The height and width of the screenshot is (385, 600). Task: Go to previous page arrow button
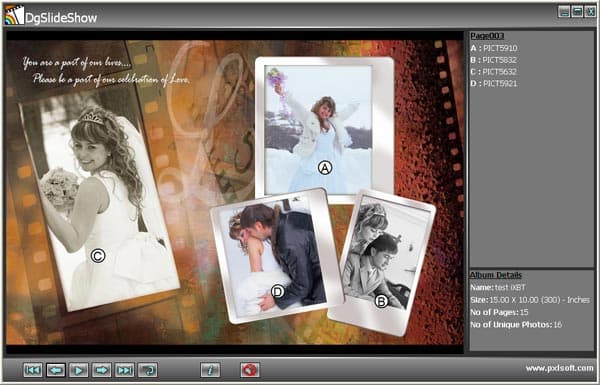[x=56, y=370]
